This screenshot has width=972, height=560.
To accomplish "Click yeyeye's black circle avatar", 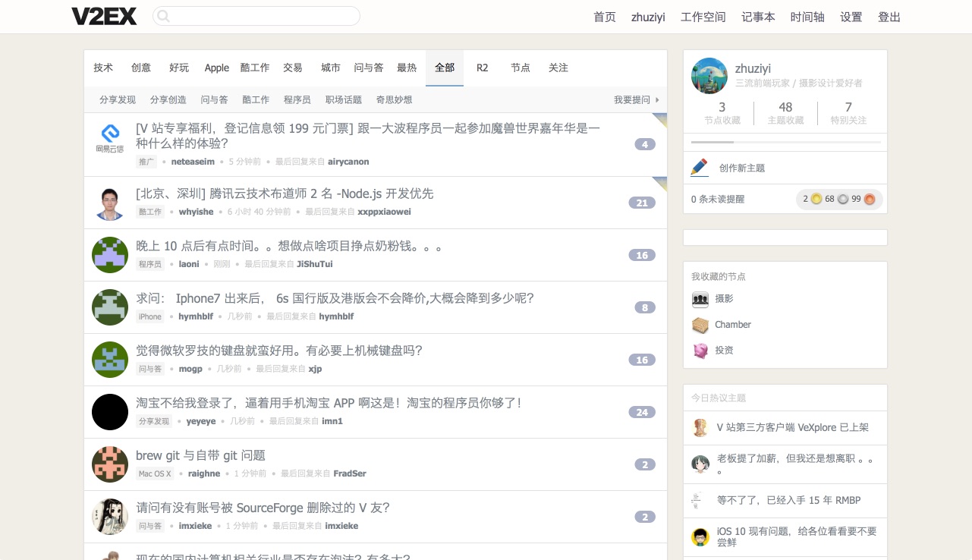I will pos(110,412).
